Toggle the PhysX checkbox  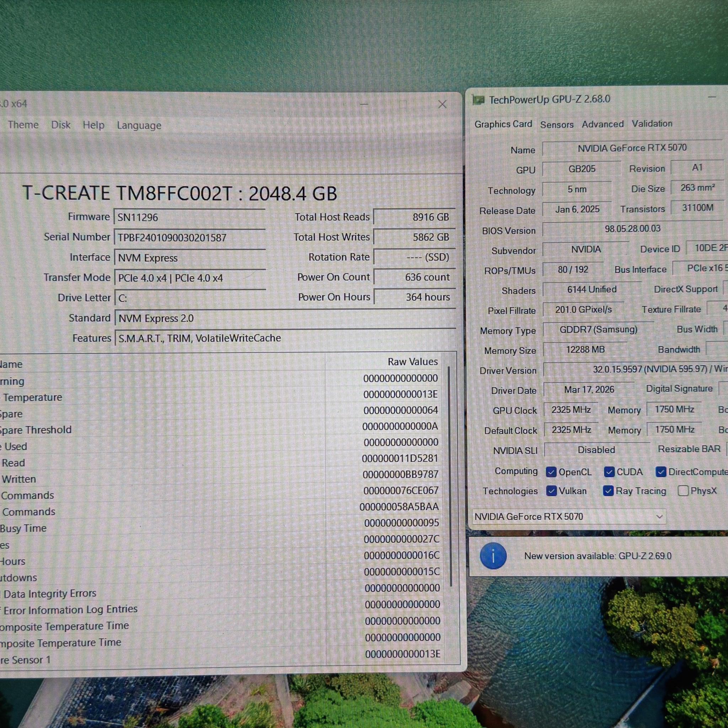683,491
